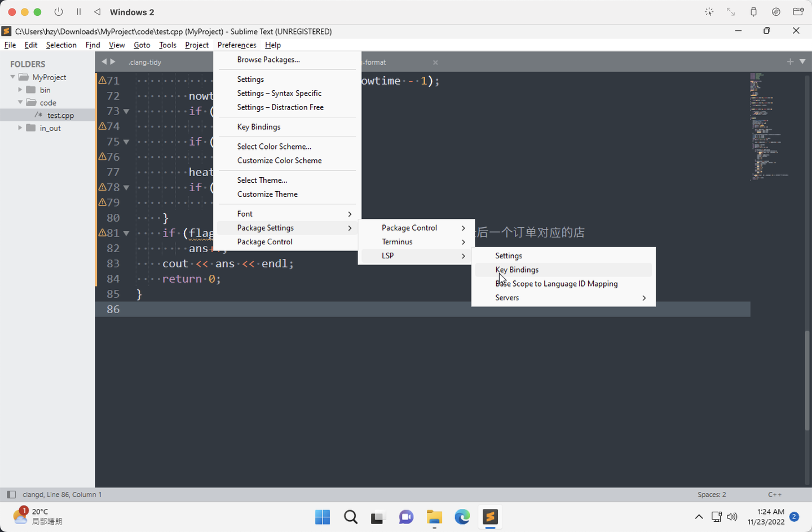The width and height of the screenshot is (812, 532).
Task: Open the Goto menu
Action: point(142,45)
